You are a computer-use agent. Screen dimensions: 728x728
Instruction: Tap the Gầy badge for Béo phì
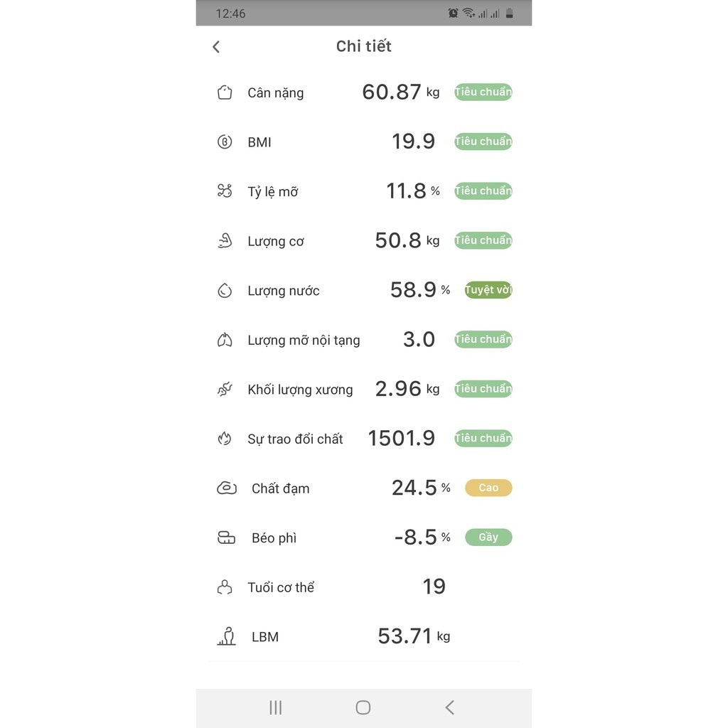[488, 537]
